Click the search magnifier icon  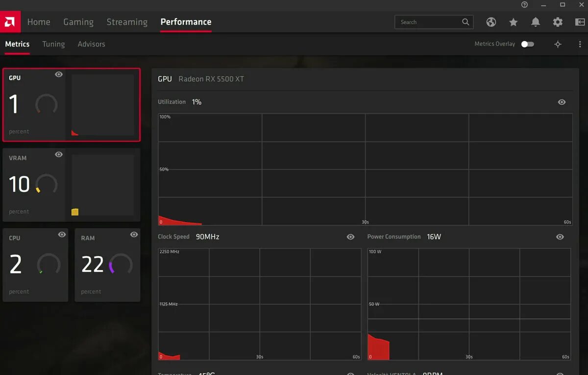[465, 22]
